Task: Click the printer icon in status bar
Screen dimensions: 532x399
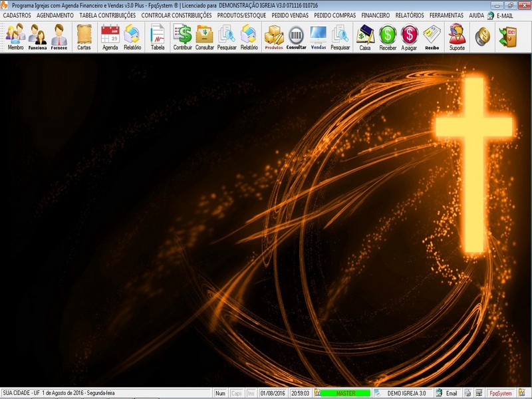Action: pyautogui.click(x=468, y=393)
